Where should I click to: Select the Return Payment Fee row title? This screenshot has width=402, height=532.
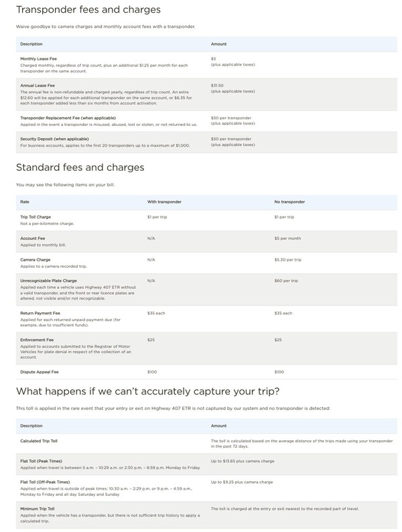point(40,313)
